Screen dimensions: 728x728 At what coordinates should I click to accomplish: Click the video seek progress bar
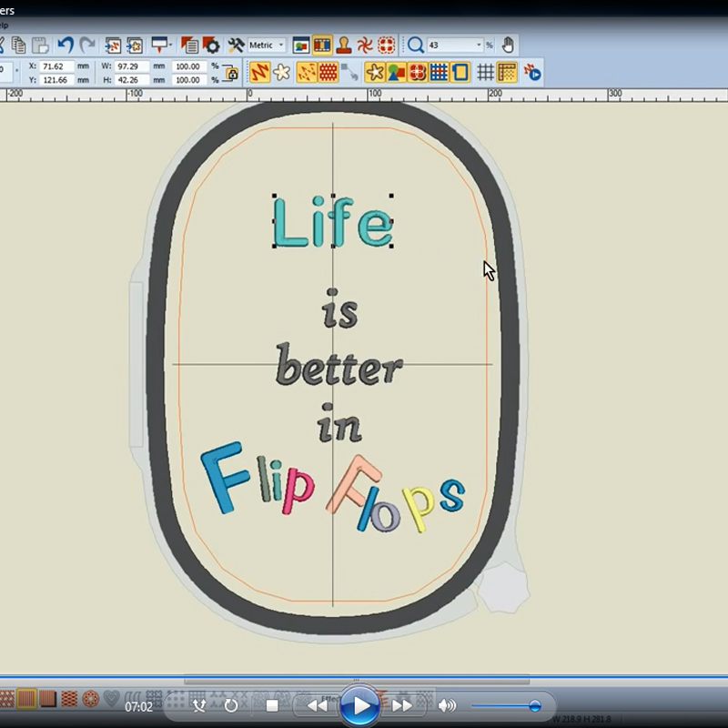click(364, 676)
